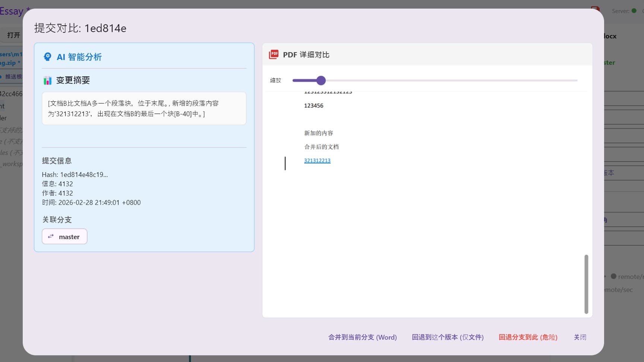Select the master branch chip
The width and height of the screenshot is (644, 362).
pos(64,236)
